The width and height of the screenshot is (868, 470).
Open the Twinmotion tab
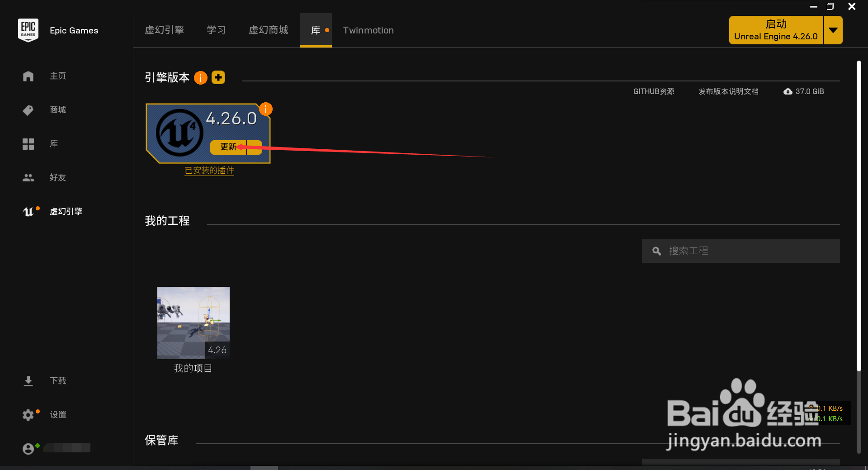[x=368, y=30]
